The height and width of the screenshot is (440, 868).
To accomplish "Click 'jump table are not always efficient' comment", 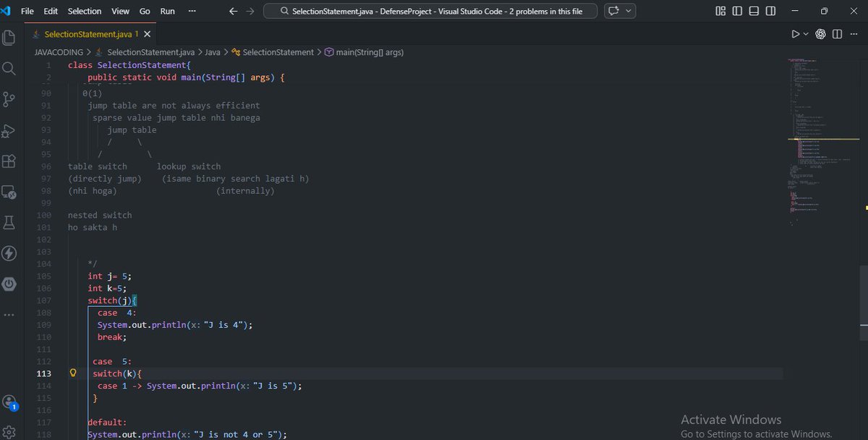I will pos(174,106).
